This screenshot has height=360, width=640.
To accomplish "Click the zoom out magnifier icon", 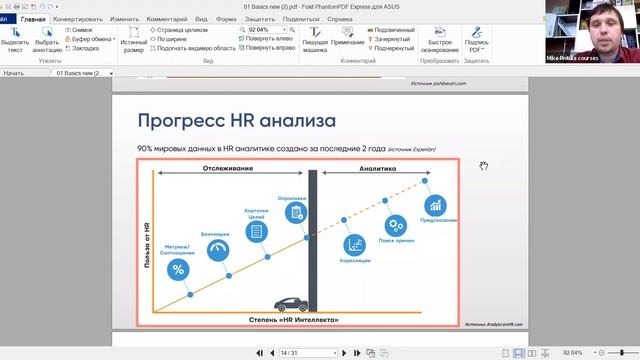I will (x=242, y=30).
